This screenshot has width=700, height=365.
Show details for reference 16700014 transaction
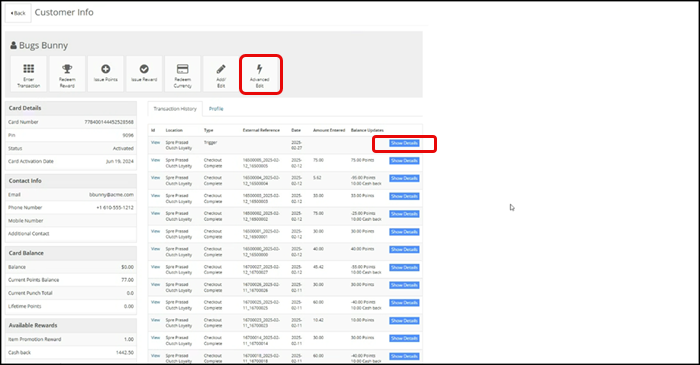pyautogui.click(x=404, y=338)
